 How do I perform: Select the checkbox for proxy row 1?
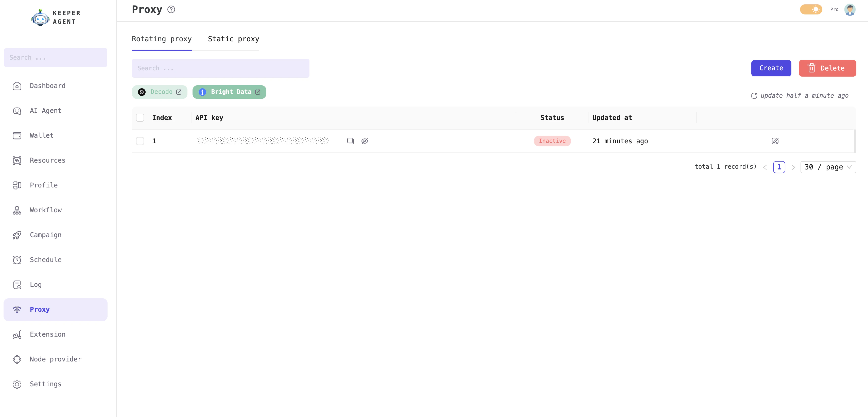[x=140, y=141]
